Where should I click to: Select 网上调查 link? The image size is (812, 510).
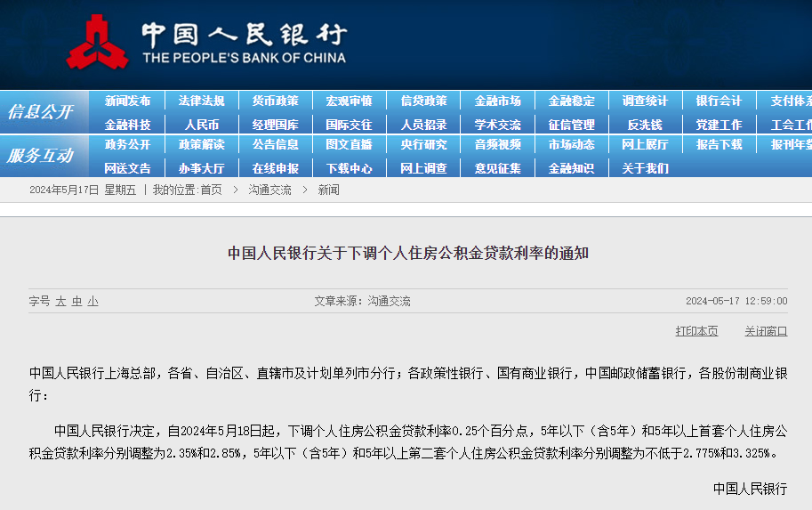[x=423, y=168]
